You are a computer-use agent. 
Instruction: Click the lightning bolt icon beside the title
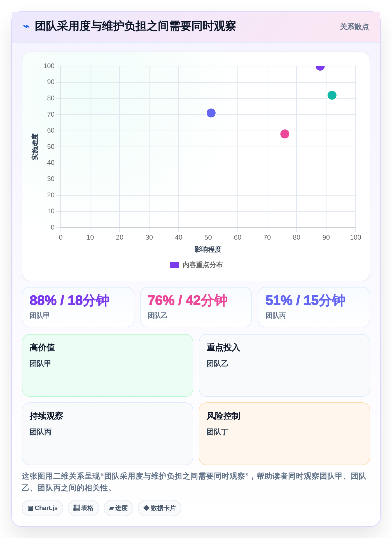tap(26, 26)
